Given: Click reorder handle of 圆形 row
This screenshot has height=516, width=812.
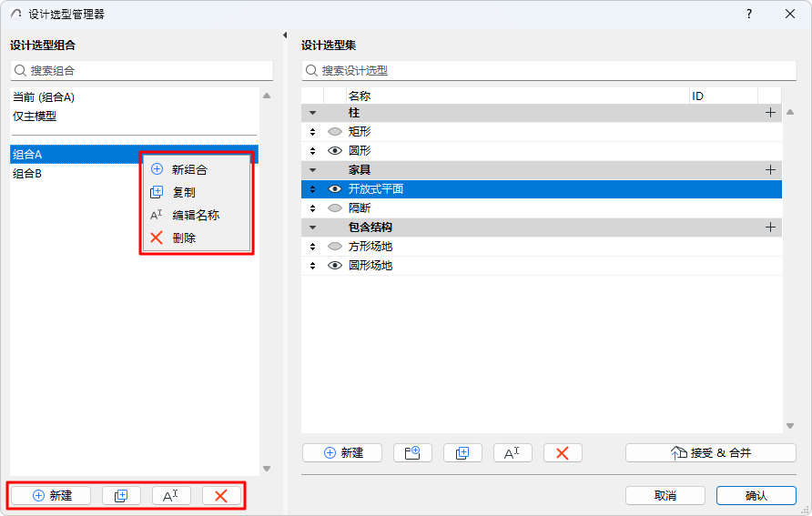Looking at the screenshot, I should coord(312,151).
